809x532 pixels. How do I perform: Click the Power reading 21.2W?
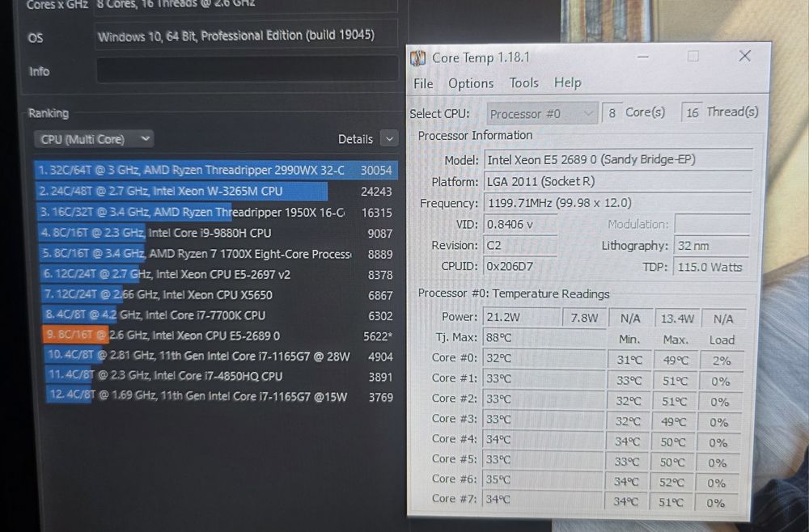coord(522,317)
